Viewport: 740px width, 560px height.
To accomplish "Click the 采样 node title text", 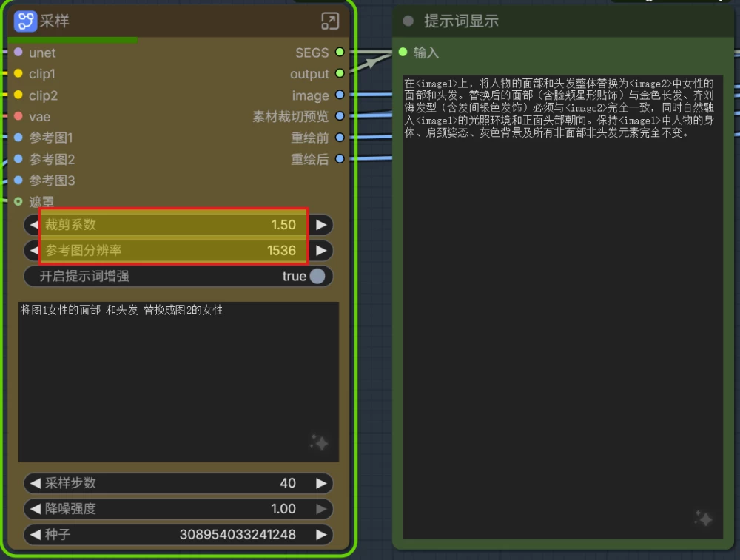I will click(54, 21).
